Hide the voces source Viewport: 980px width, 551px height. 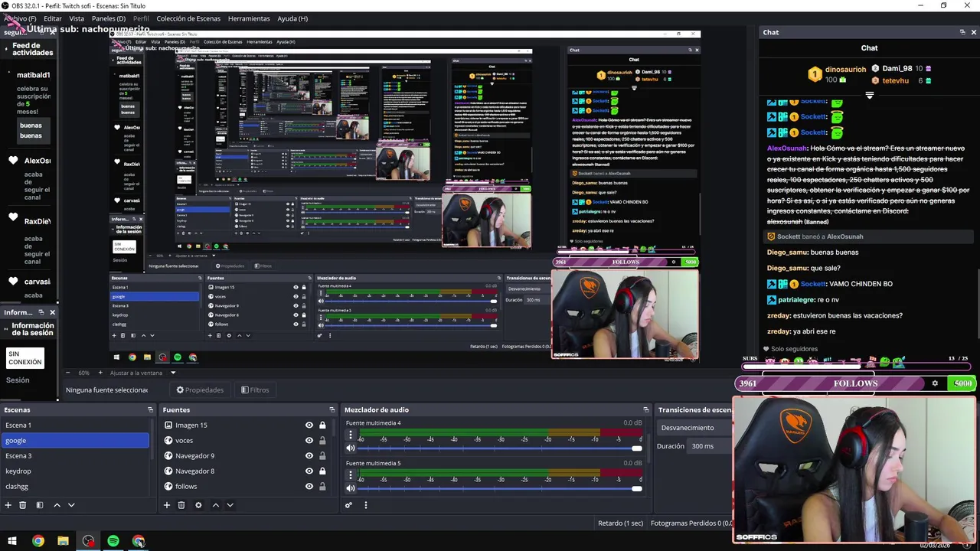[309, 441]
